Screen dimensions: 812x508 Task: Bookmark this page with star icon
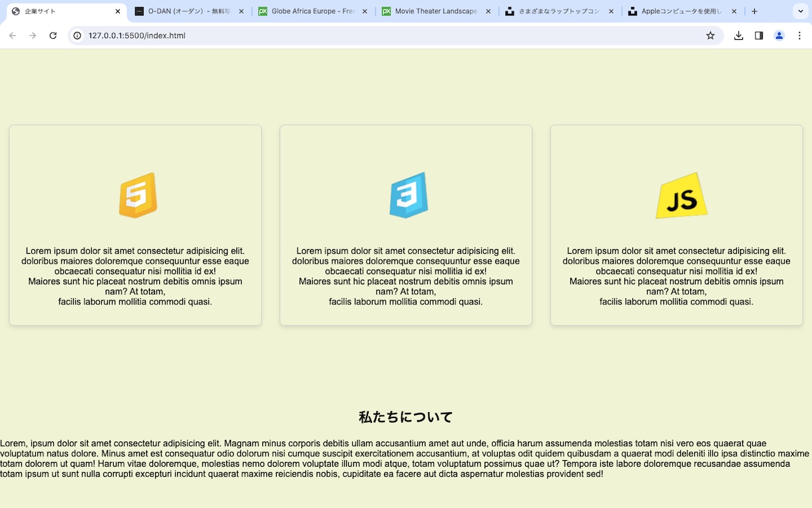(x=710, y=35)
